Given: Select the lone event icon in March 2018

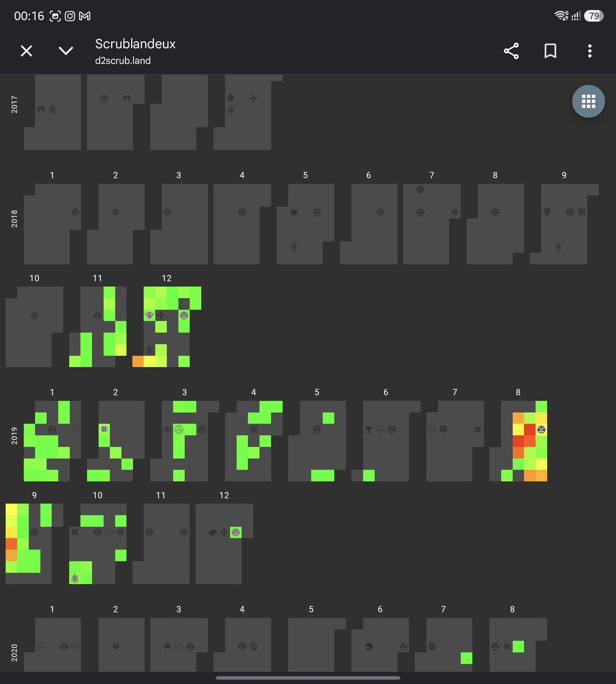Looking at the screenshot, I should pos(168,212).
